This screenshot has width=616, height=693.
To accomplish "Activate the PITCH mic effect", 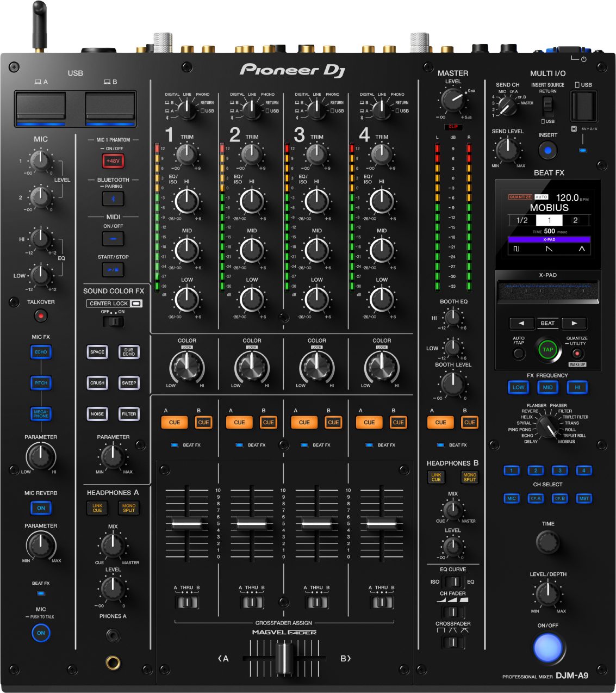I will tap(40, 382).
